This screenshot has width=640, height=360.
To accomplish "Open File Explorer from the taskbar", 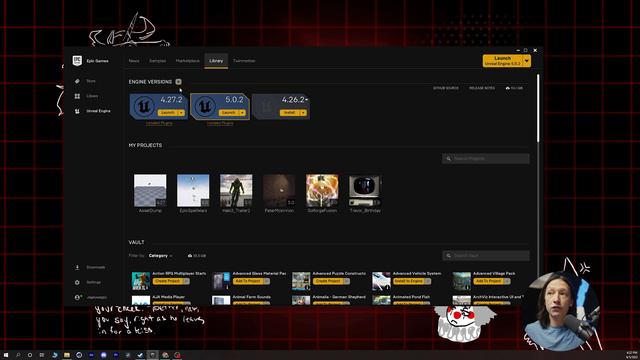I will [x=67, y=355].
